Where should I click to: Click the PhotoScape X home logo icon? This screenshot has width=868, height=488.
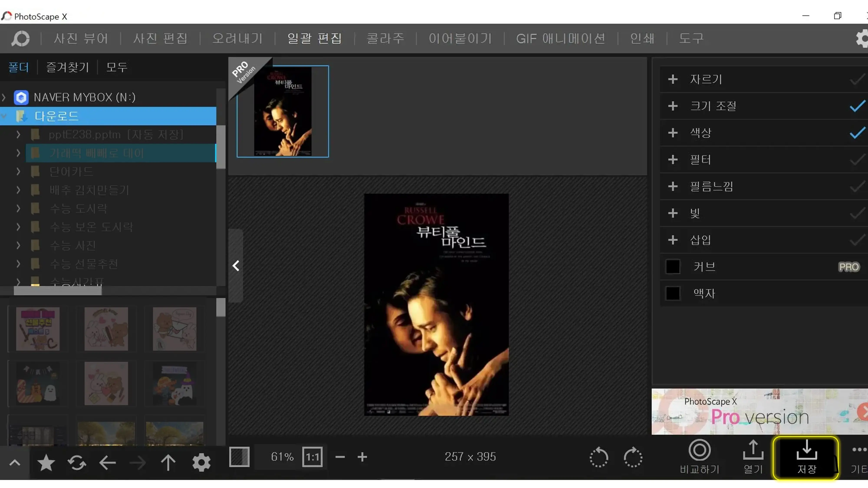pos(21,38)
